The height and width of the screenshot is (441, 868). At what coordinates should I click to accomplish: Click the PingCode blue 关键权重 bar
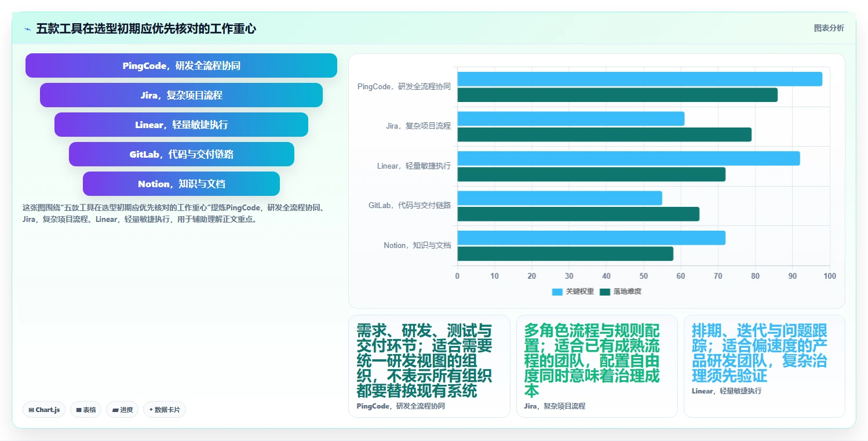[640, 79]
